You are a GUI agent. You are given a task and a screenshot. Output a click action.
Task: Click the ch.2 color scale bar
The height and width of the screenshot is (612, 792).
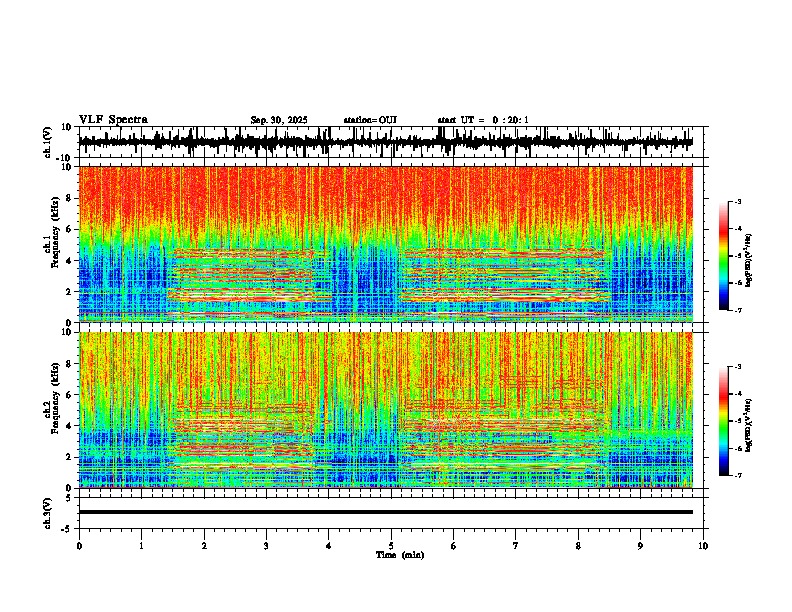coord(724,421)
